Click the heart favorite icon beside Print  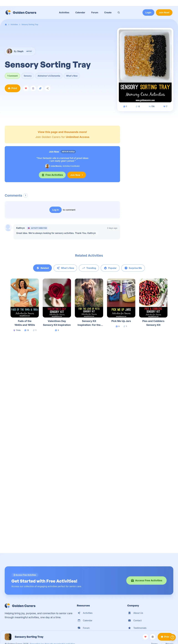[x=26, y=88]
